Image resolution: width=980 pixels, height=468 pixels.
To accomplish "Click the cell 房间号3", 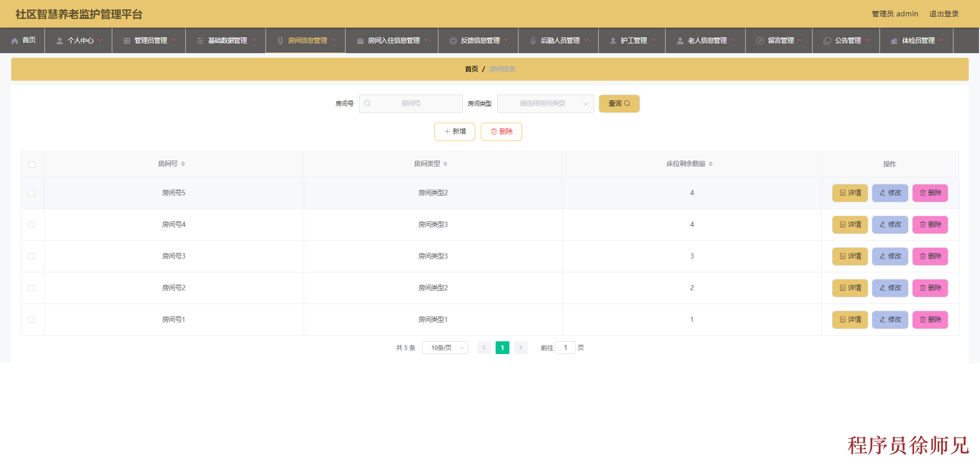I will point(174,256).
